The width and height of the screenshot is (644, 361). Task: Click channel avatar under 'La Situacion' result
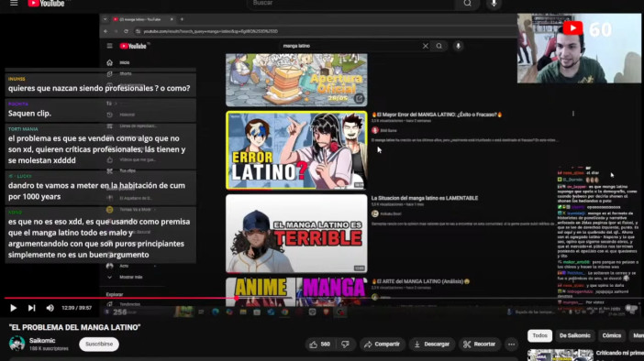click(375, 213)
